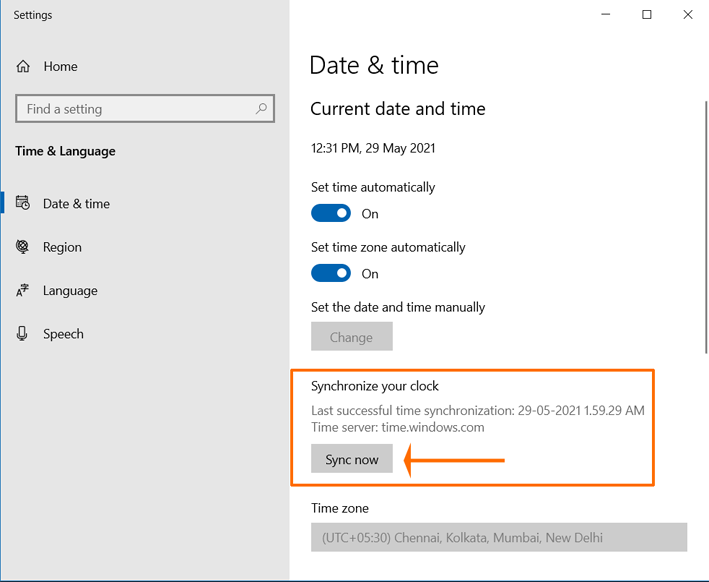Click the Sync now button
Viewport: 709px width, 582px height.
coord(352,459)
